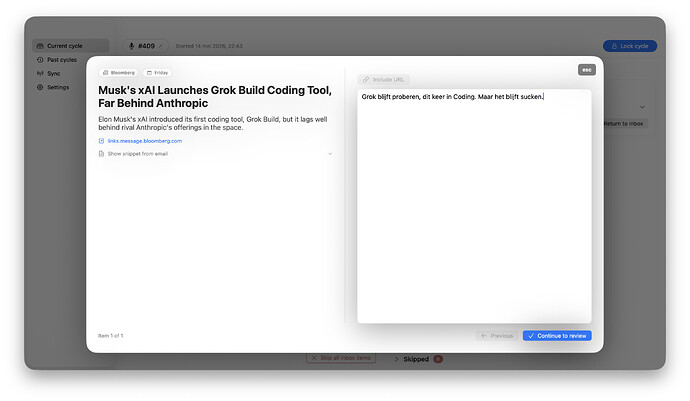Click the Current cycle inbox icon
The image size is (690, 401).
point(40,46)
